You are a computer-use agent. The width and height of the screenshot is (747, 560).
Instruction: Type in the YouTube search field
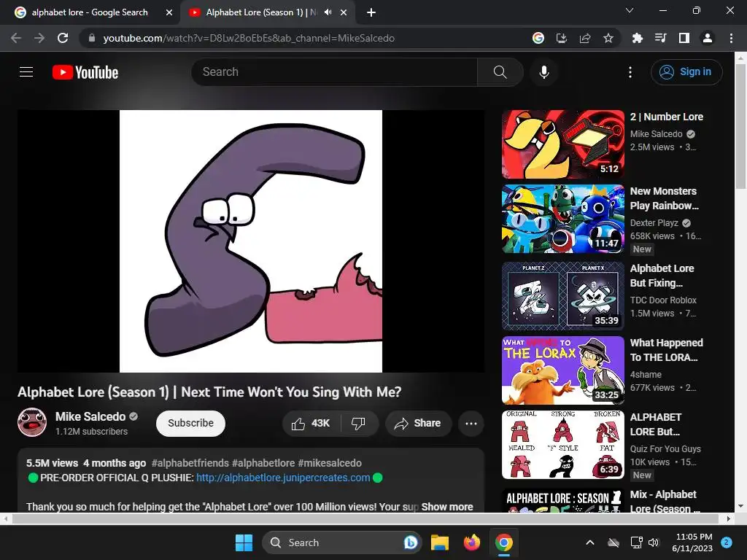pyautogui.click(x=334, y=72)
